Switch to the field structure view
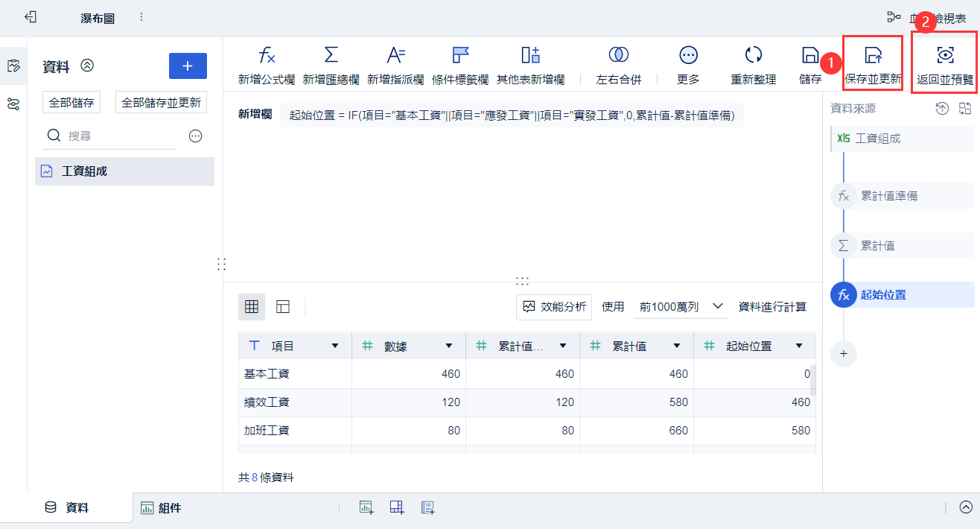 tap(283, 306)
